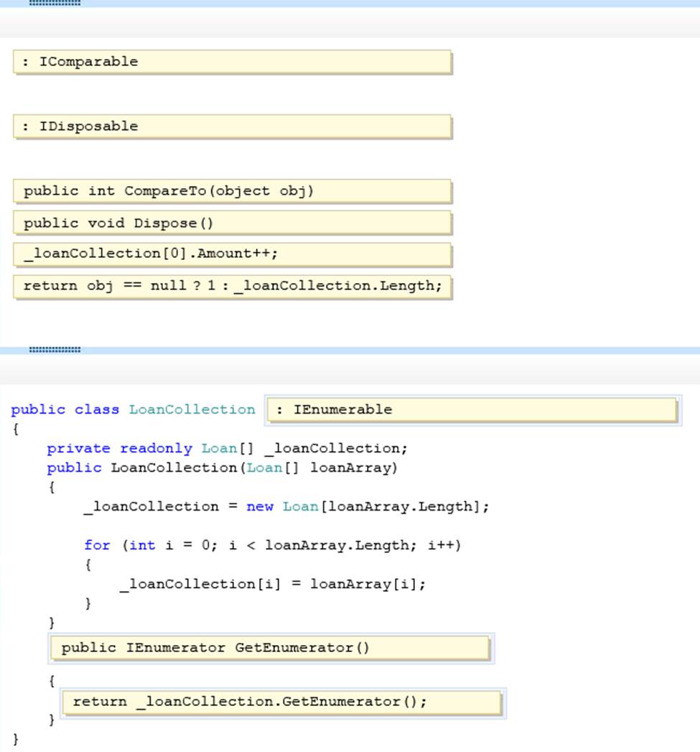The height and width of the screenshot is (752, 700).
Task: Select the ': IComparable' code tile
Action: 232,62
